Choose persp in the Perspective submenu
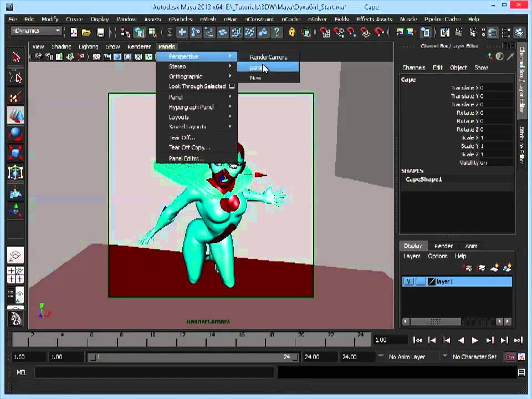Screen dimensions: 532x399 click(268, 68)
